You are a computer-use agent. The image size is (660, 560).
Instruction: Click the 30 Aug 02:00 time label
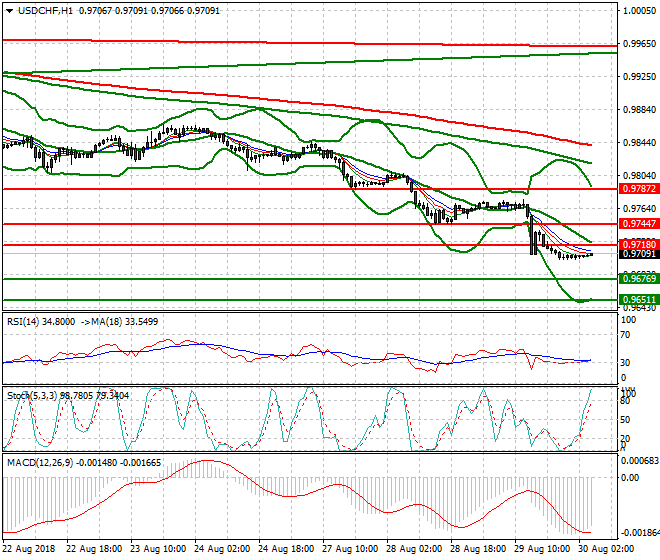coord(606,549)
